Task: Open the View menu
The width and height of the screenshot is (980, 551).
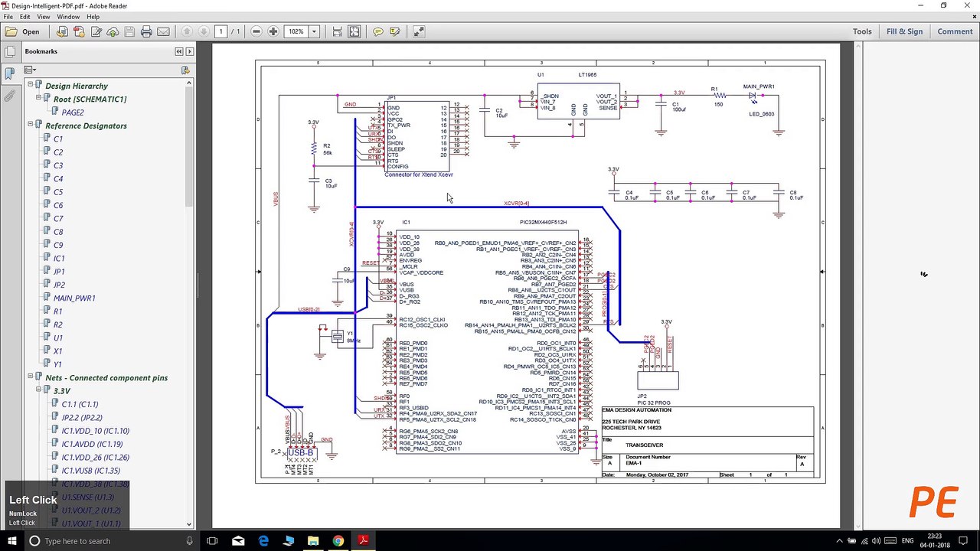Action: click(x=44, y=16)
